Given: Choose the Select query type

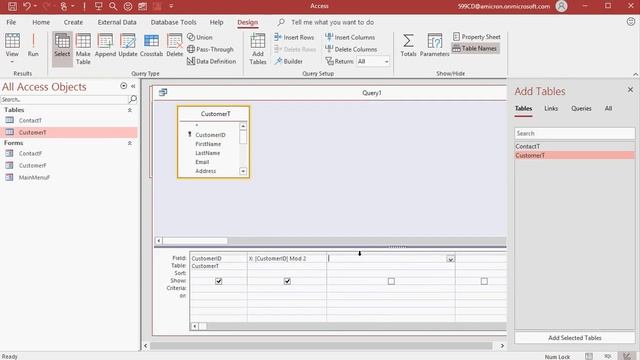Looking at the screenshot, I should [62, 49].
